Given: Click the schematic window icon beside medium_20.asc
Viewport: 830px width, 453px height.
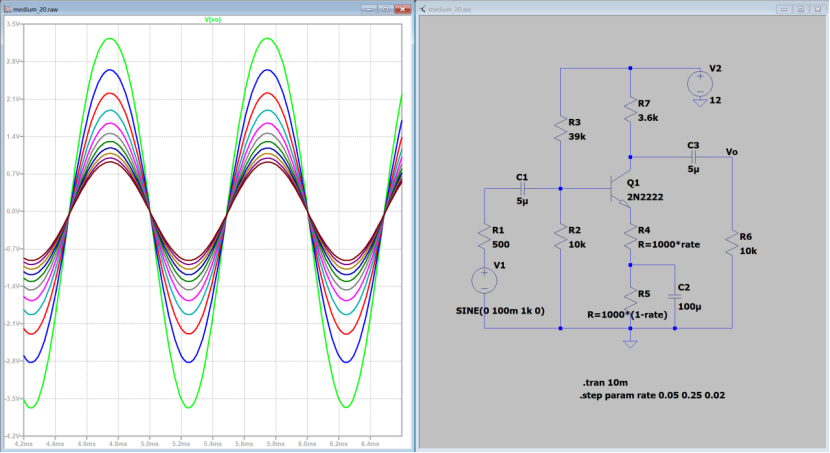Looking at the screenshot, I should click(423, 9).
